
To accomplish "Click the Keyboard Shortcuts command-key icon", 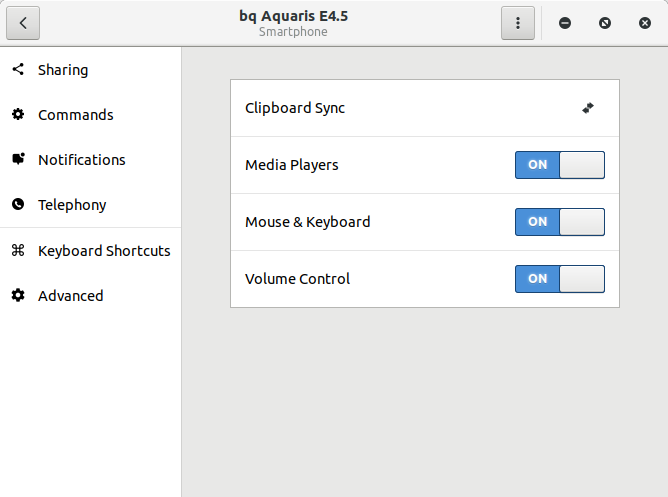I will (x=18, y=251).
